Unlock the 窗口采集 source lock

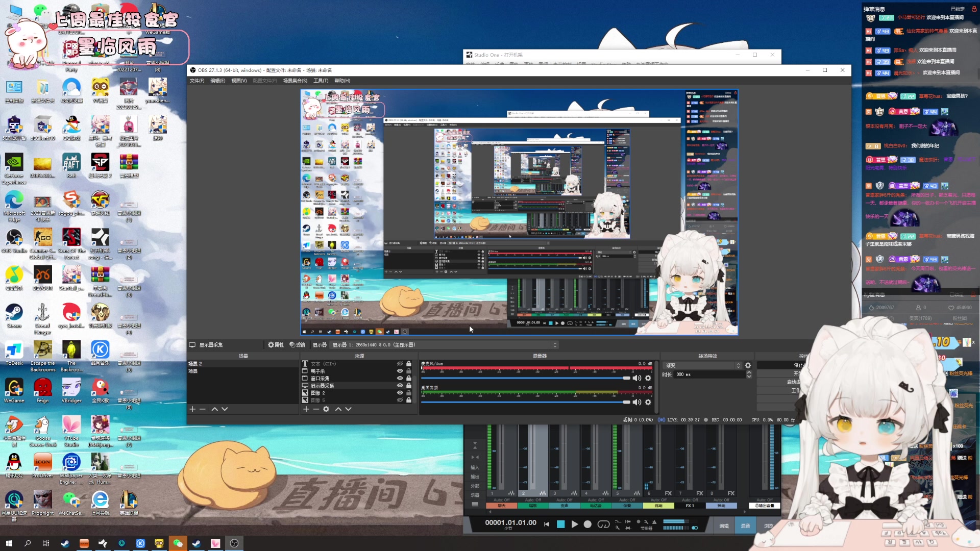click(x=408, y=378)
